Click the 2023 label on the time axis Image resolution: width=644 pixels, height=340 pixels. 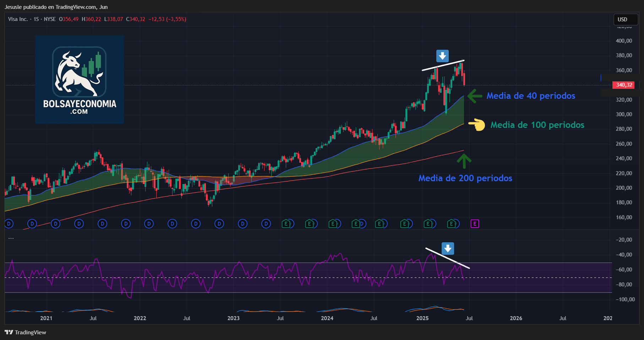(234, 318)
